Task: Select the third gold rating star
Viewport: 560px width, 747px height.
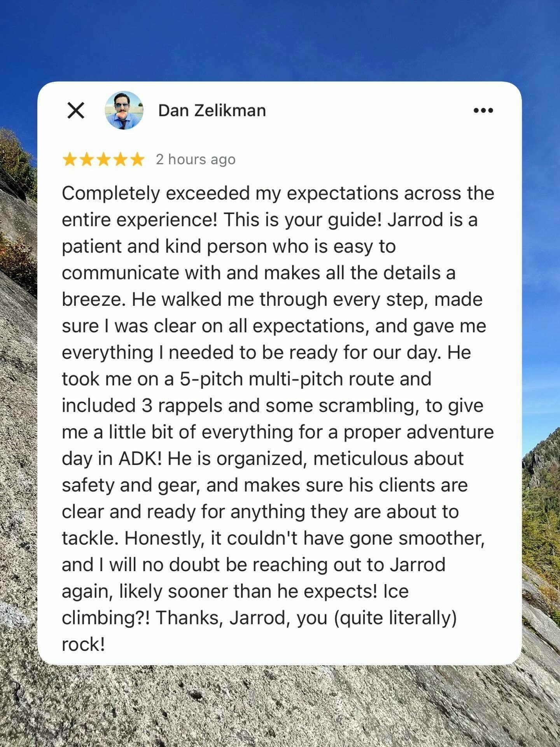Action: (x=103, y=160)
